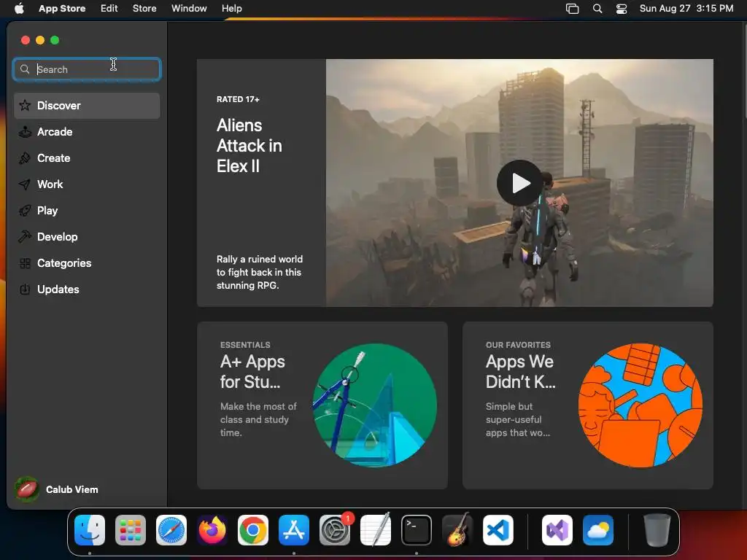Click the Categories grid icon
This screenshot has height=560, width=747.
pos(25,262)
